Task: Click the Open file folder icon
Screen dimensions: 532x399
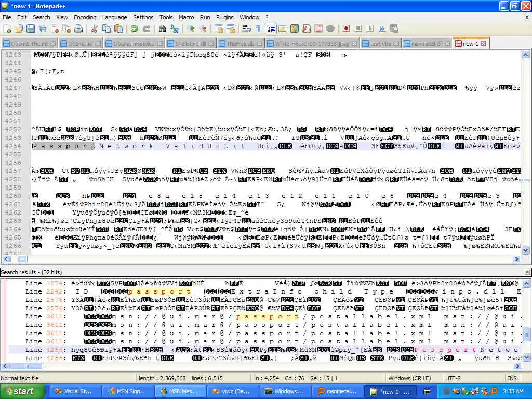Action: [19, 29]
